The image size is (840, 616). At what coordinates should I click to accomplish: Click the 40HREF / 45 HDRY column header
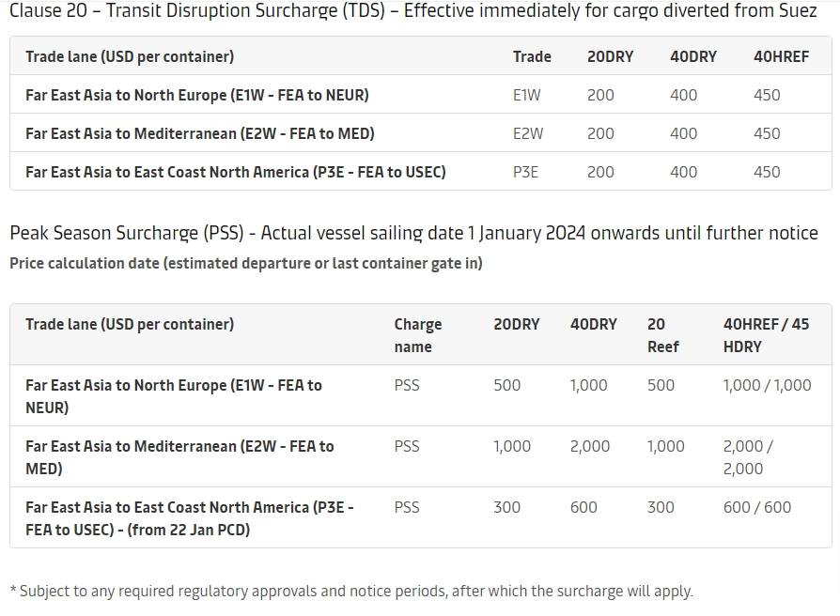[766, 335]
